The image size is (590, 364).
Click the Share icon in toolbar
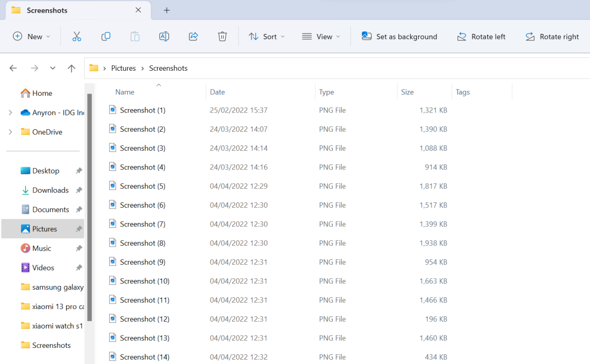point(193,37)
